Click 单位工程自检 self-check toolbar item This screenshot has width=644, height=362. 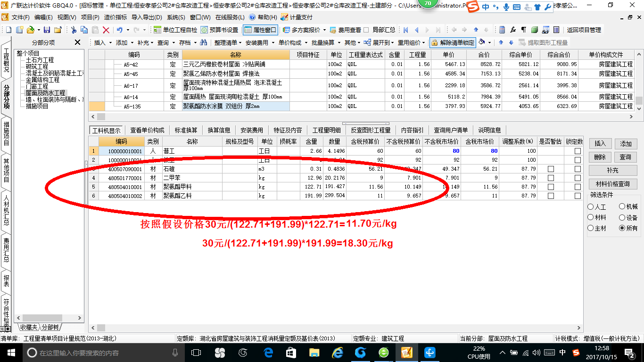point(175,30)
